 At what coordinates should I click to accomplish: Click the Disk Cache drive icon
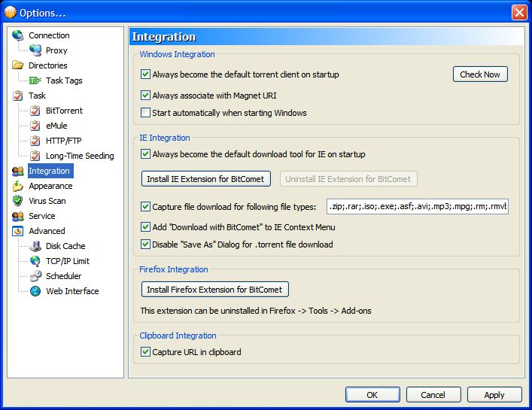tap(35, 246)
